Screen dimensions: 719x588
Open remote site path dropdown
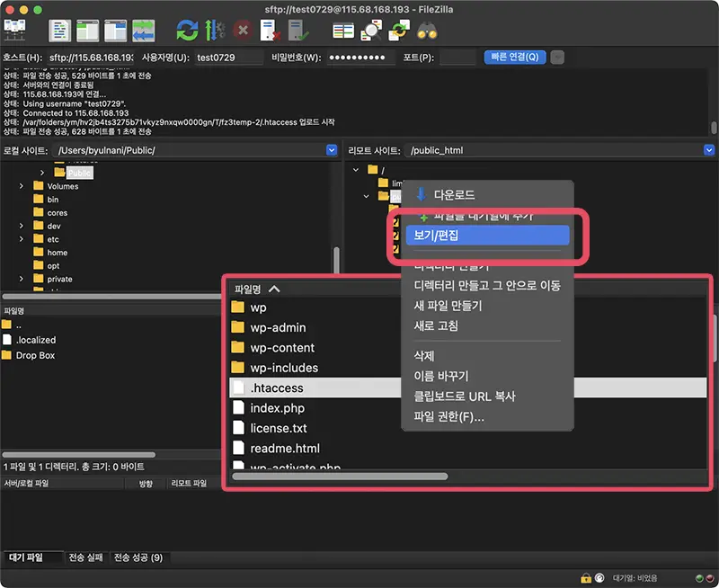pos(709,150)
